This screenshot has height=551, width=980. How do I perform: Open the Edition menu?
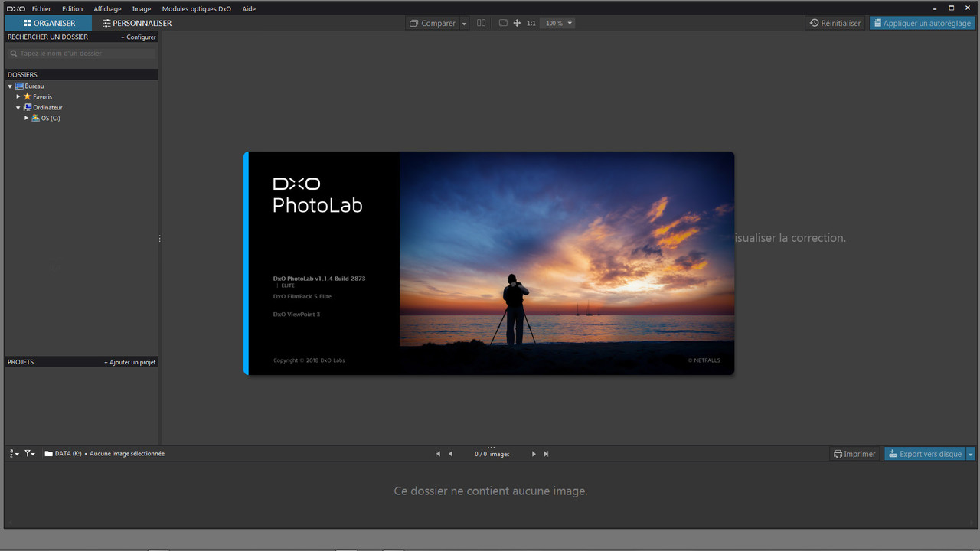click(72, 9)
